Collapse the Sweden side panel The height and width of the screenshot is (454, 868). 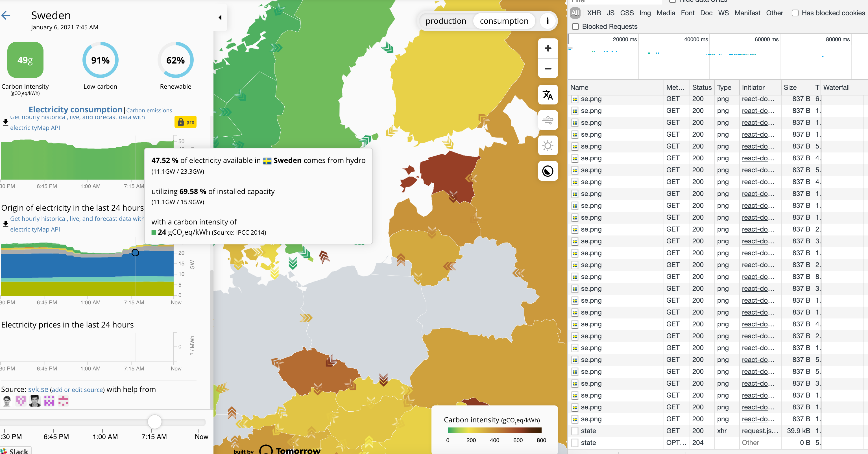(x=220, y=18)
